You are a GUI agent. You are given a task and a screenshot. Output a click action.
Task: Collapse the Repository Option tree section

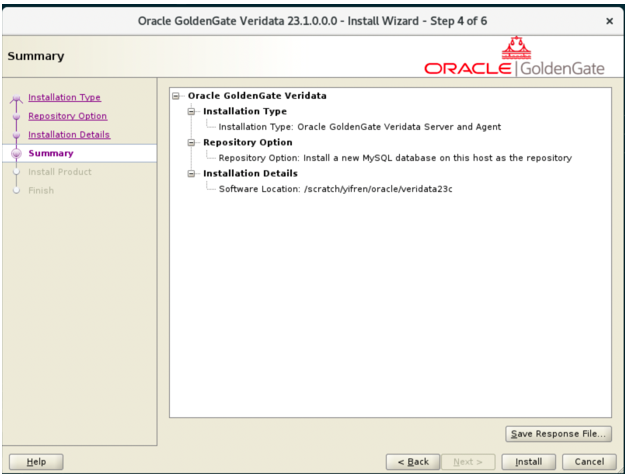click(x=191, y=143)
